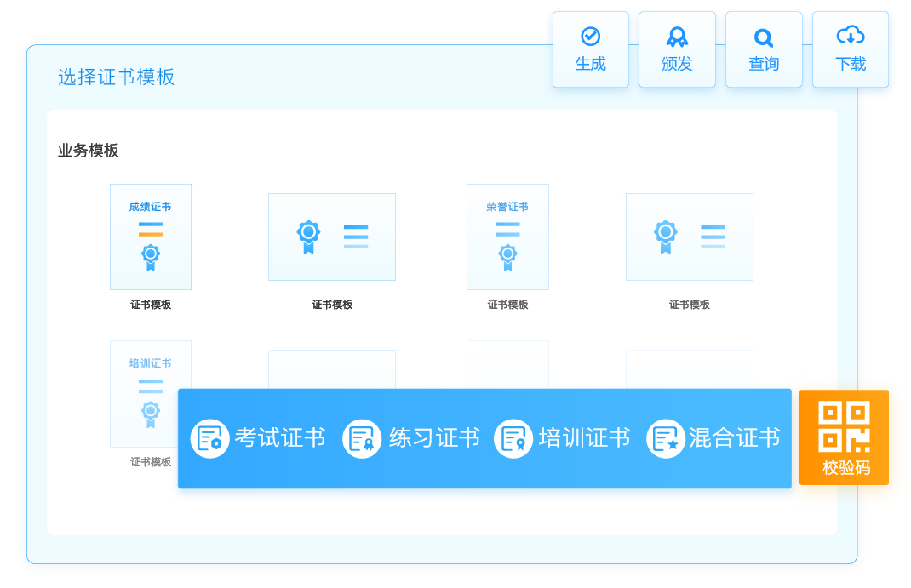Select the 考试证书 document icon
The width and height of the screenshot is (911, 588).
coord(209,438)
